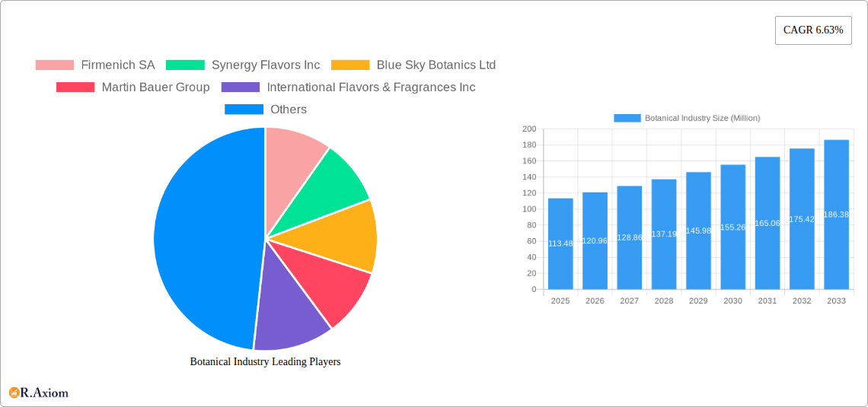Click the 100 y-axis label
Viewport: 868px width, 407px height.
529,209
